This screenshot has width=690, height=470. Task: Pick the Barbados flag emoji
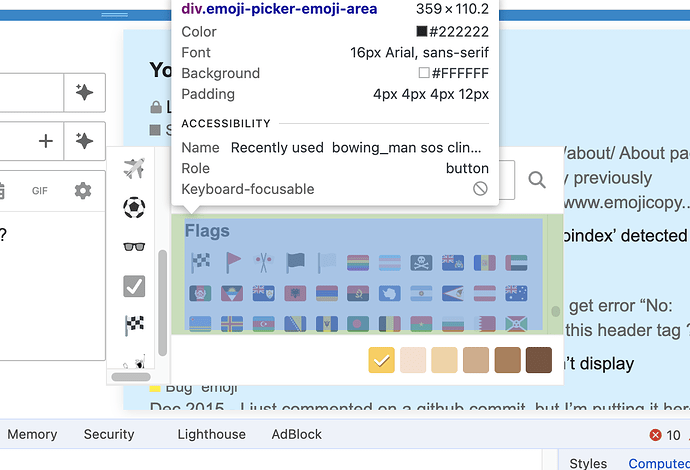[327, 324]
